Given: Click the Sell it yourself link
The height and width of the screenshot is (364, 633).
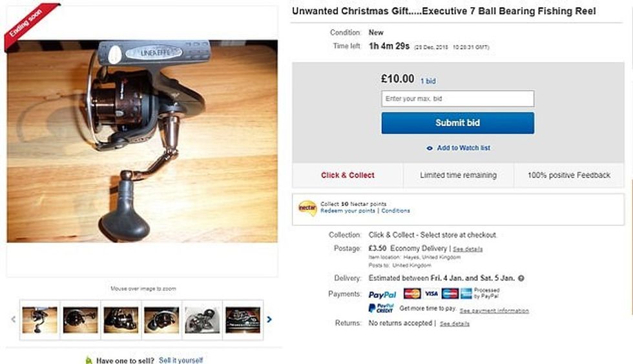Looking at the screenshot, I should coord(181,360).
